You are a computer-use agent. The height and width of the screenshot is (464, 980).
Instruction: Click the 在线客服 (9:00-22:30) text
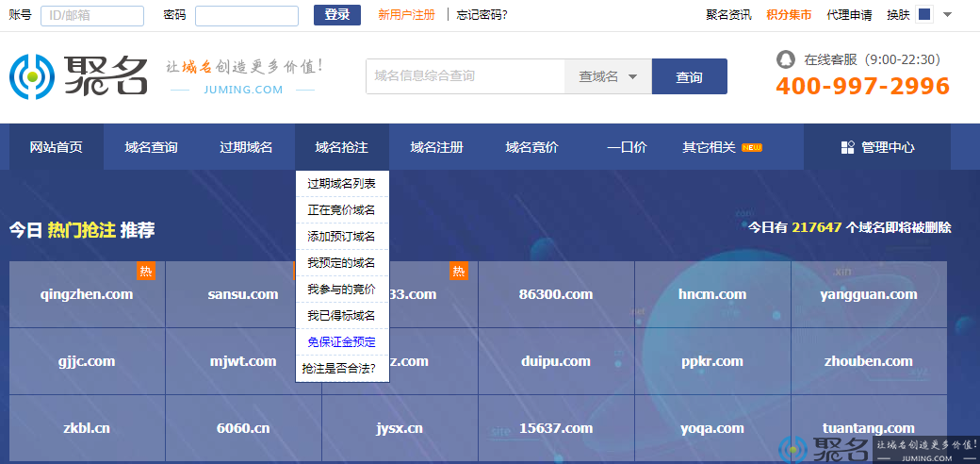pyautogui.click(x=872, y=60)
